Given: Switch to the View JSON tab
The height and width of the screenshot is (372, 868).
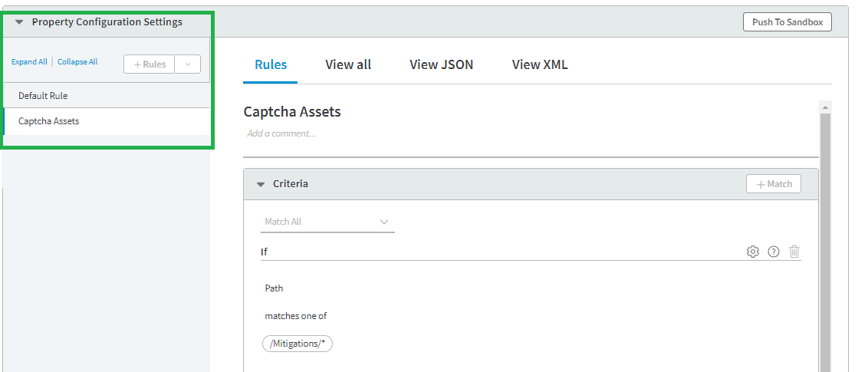Looking at the screenshot, I should [442, 64].
